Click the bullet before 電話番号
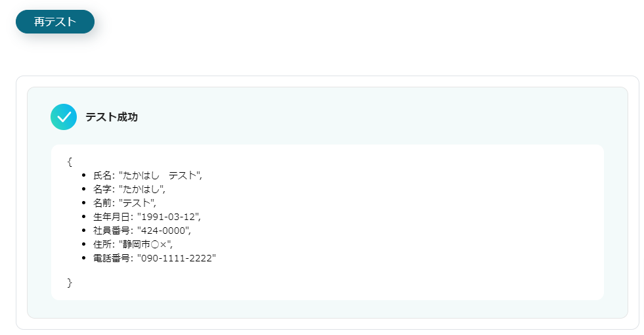Viewport: 644px width, 335px height. [84, 258]
